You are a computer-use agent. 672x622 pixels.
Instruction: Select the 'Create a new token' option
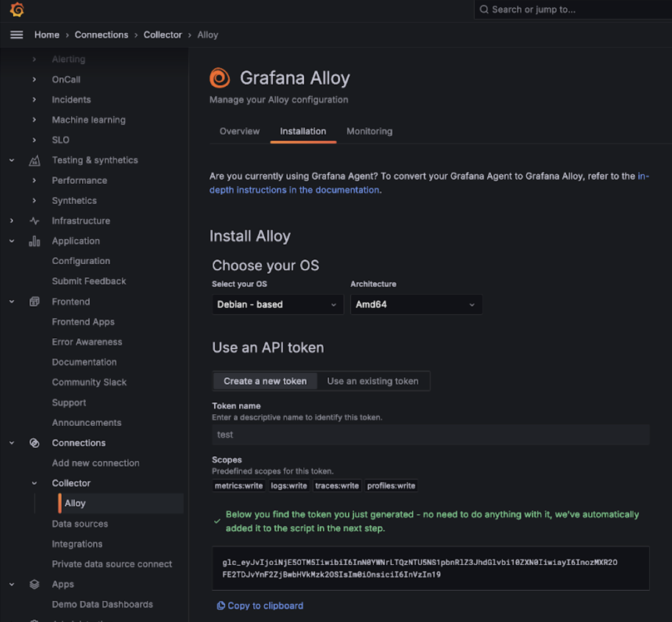click(265, 381)
